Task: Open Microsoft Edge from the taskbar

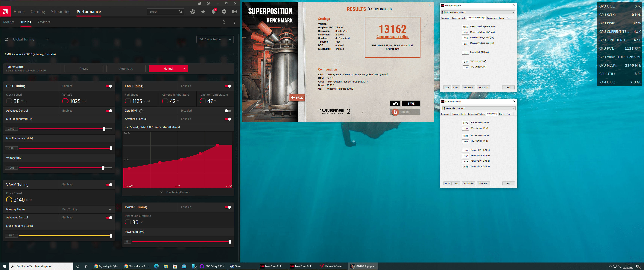Action: coord(157,266)
